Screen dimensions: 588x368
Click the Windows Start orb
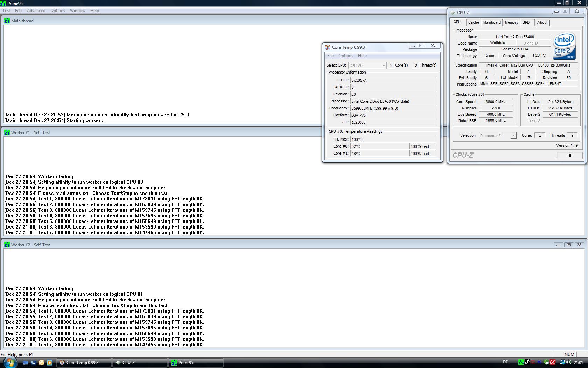pos(10,362)
